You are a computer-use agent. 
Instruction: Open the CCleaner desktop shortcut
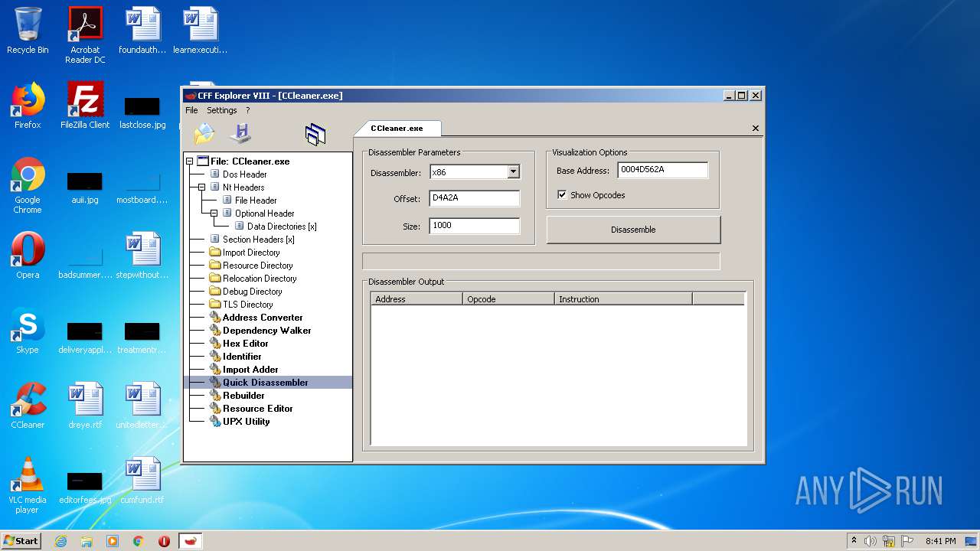(x=28, y=406)
